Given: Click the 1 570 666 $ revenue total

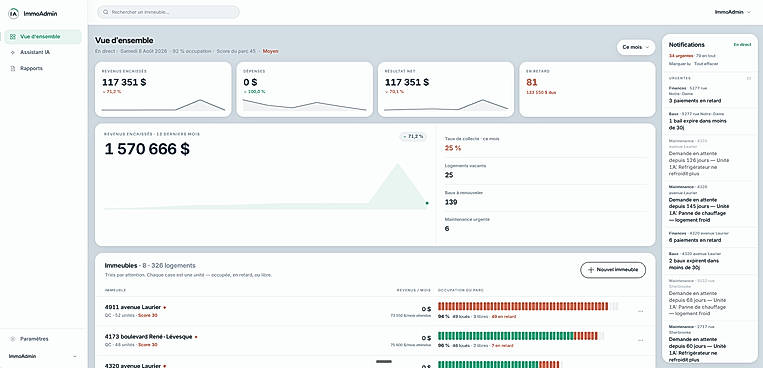Looking at the screenshot, I should click(x=147, y=149).
